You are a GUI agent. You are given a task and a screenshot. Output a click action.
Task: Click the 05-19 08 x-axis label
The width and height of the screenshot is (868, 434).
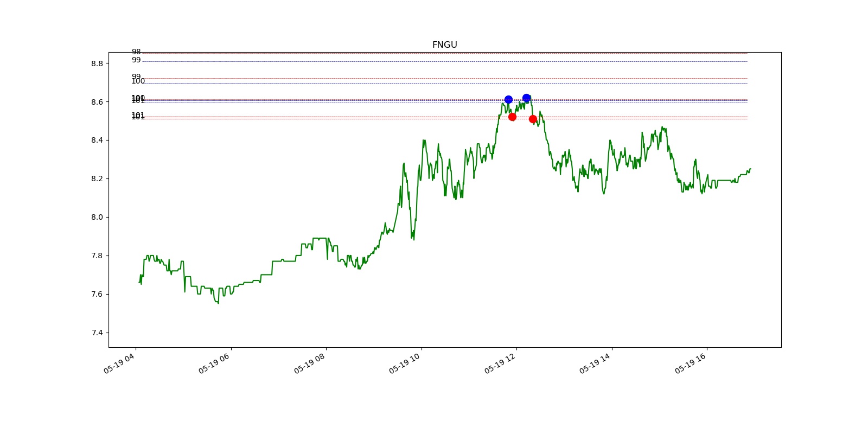[310, 363]
